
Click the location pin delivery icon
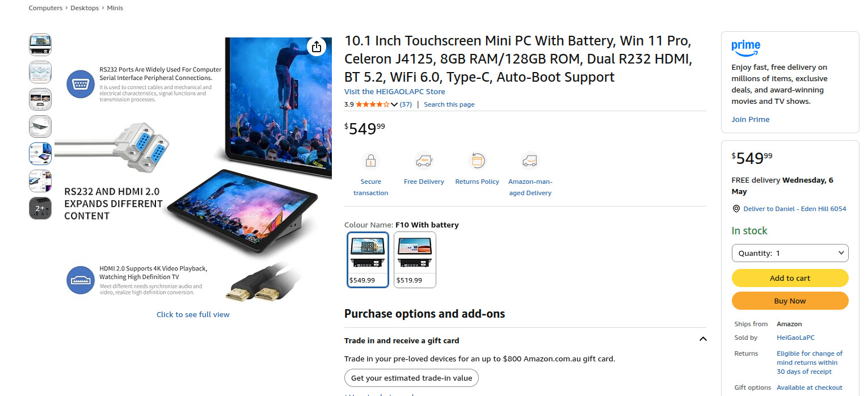tap(736, 209)
